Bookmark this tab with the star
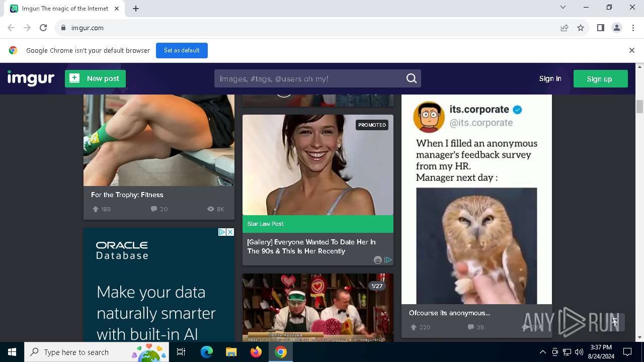The height and width of the screenshot is (362, 644). 581,28
